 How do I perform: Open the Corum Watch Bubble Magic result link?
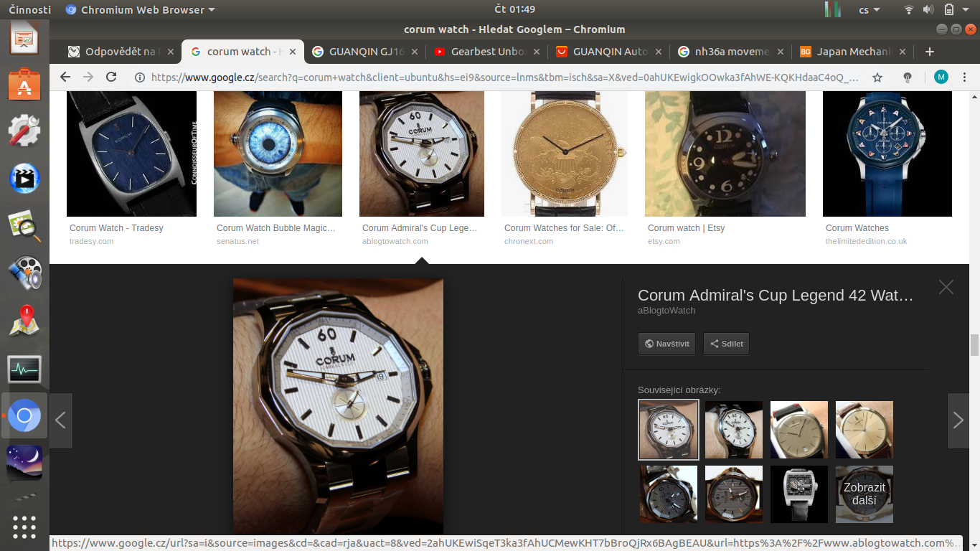pyautogui.click(x=276, y=228)
